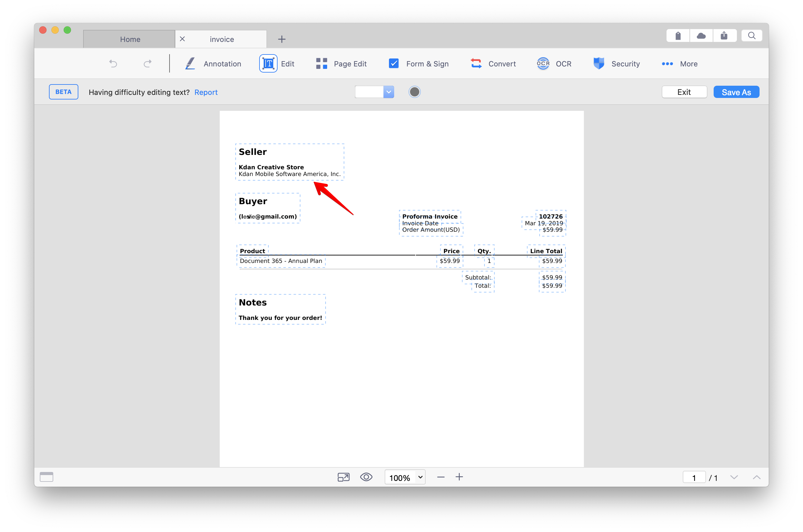
Task: Click the fit page display icon
Action: pos(343,477)
